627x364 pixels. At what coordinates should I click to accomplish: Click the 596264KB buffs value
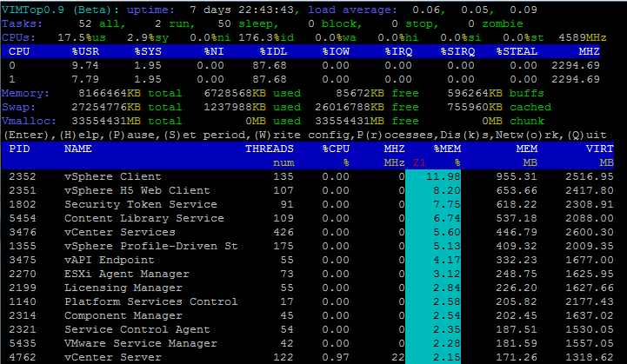[475, 94]
